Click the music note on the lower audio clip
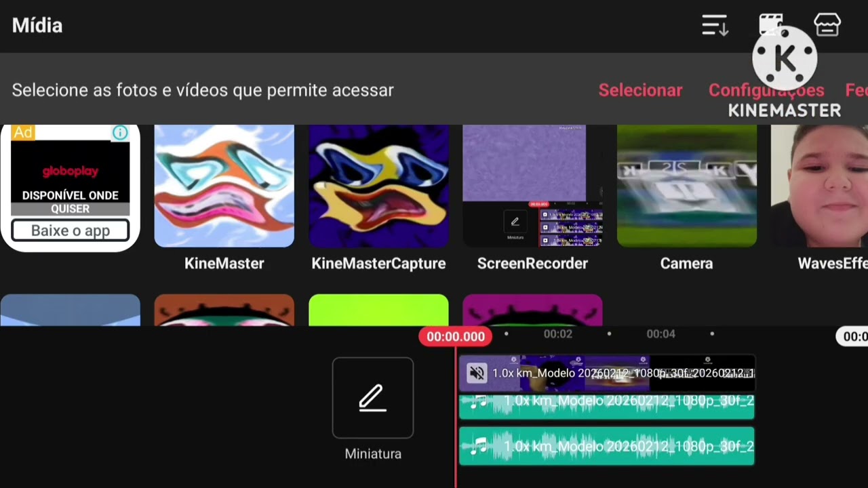This screenshot has height=488, width=868. 479,445
